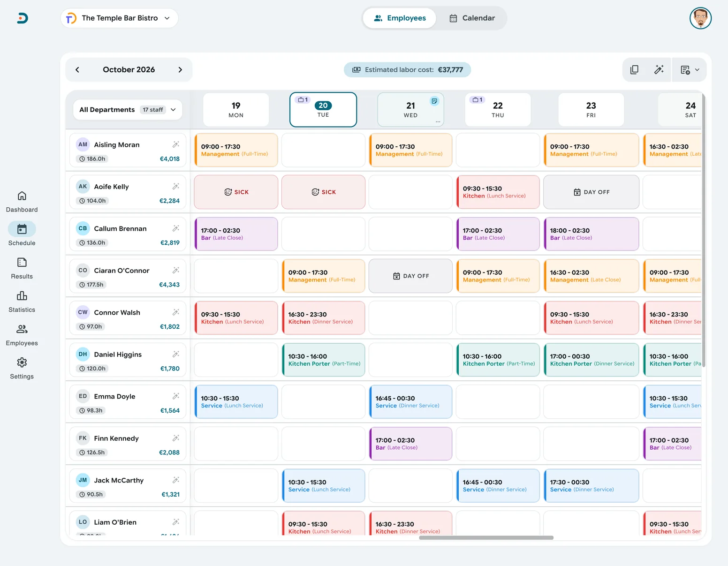This screenshot has width=728, height=566.
Task: Click the horizontal schedule scrollbar
Action: pos(486,538)
